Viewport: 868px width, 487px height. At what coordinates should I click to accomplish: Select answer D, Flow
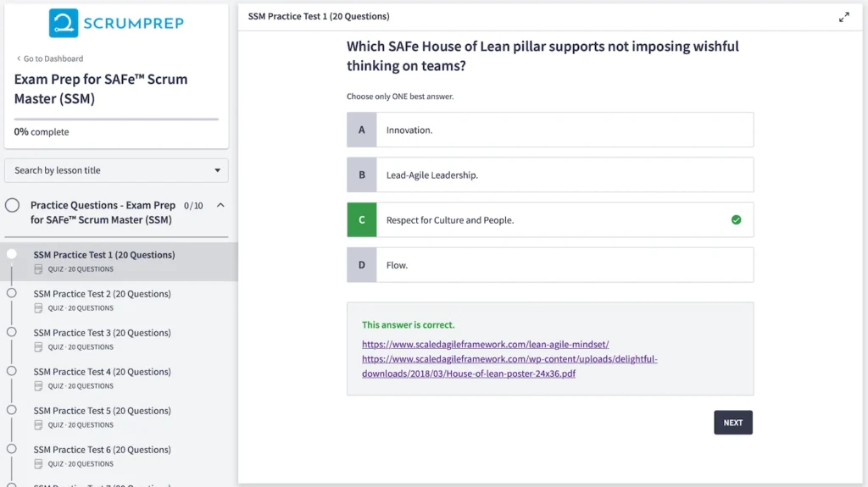pos(549,265)
